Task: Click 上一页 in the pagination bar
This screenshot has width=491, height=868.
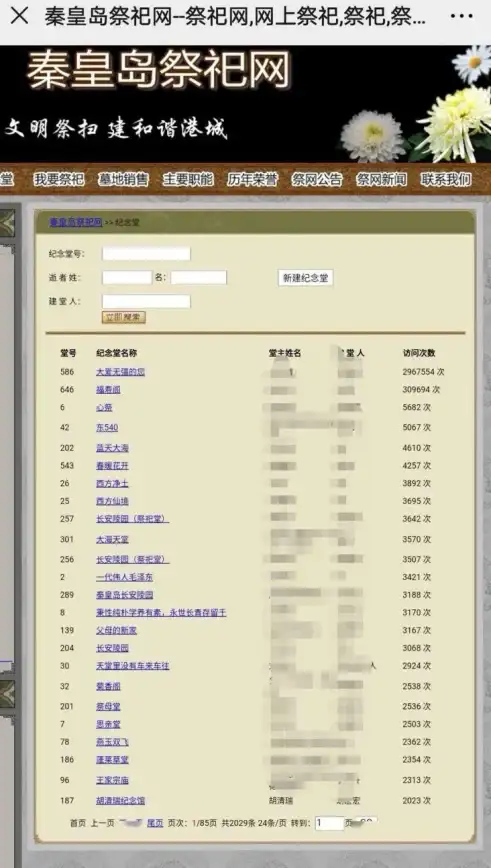Action: pyautogui.click(x=102, y=823)
